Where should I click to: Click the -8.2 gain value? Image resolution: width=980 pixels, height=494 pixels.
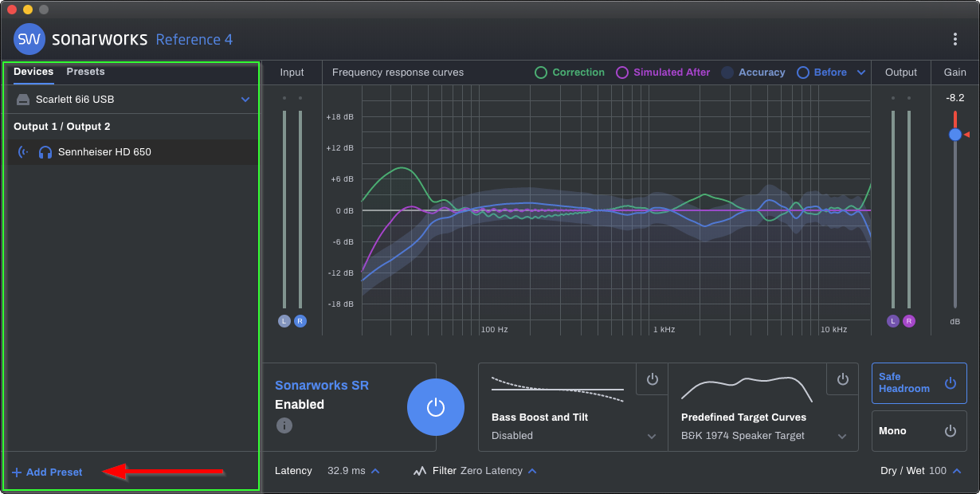[955, 98]
